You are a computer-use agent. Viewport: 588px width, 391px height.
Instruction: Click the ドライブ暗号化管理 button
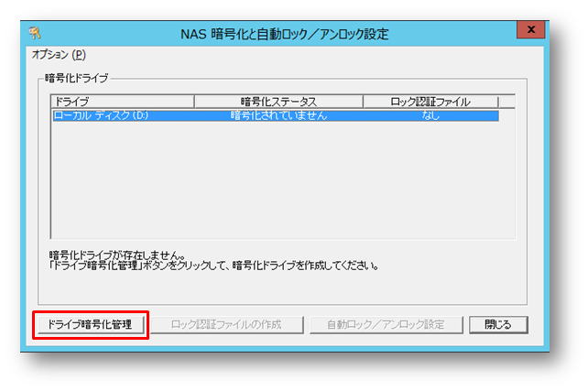coord(90,325)
